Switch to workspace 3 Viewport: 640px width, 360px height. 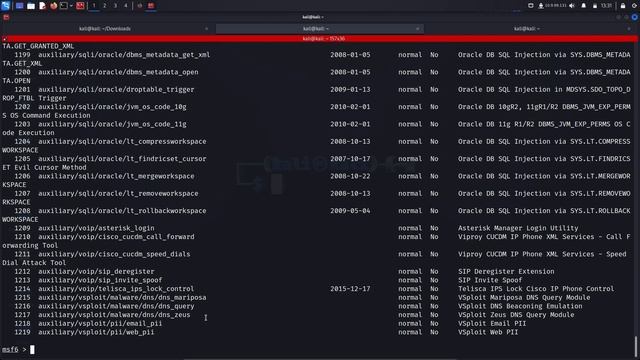pyautogui.click(x=115, y=6)
